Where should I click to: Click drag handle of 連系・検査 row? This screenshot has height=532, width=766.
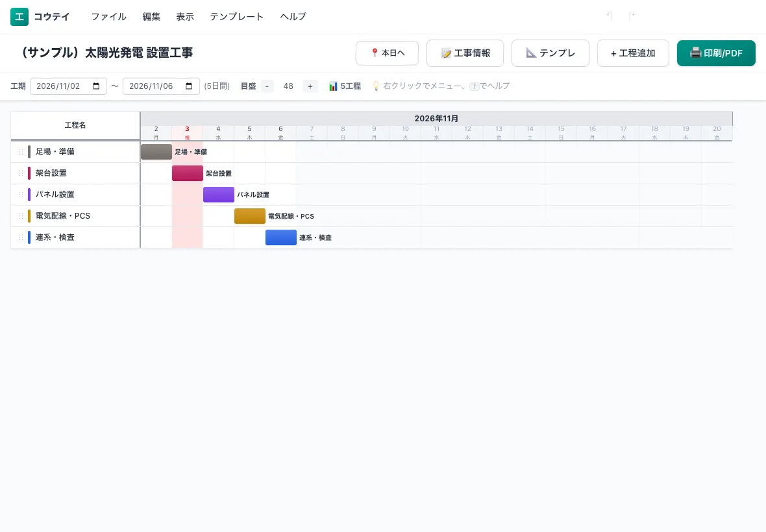coord(21,237)
